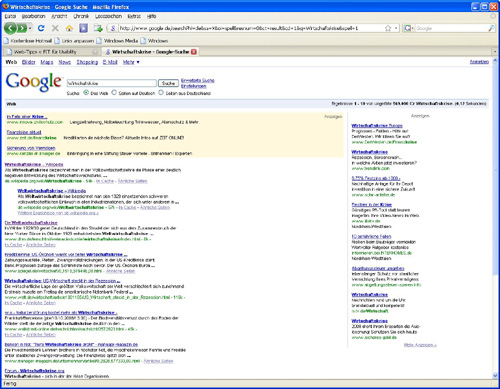
Task: Open the search engine selector dropdown
Action: point(408,28)
